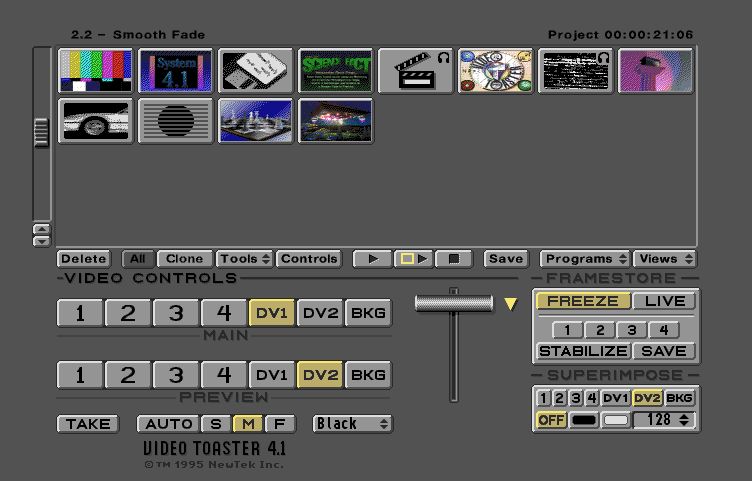Click the play-from-selection button
The image size is (752, 481).
pyautogui.click(x=414, y=259)
